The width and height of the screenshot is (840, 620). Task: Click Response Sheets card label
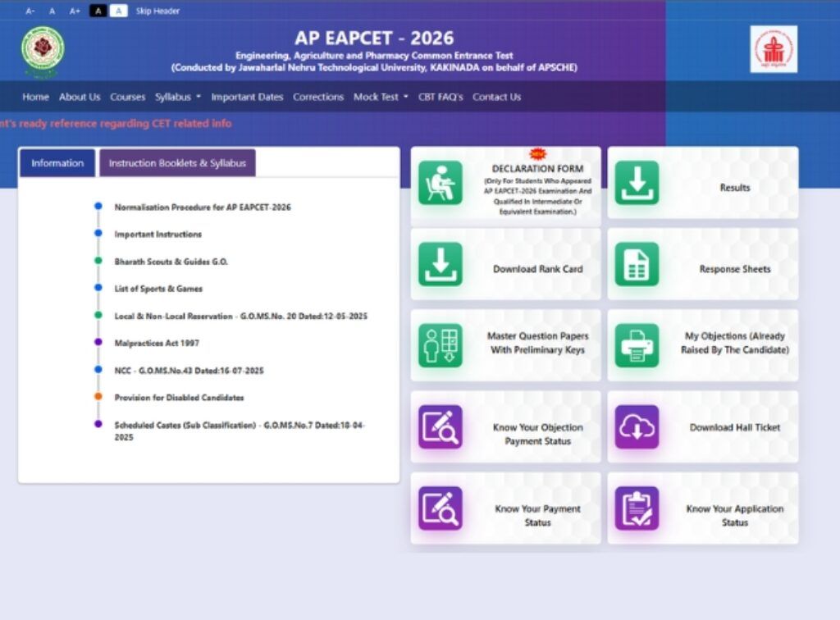tap(734, 269)
